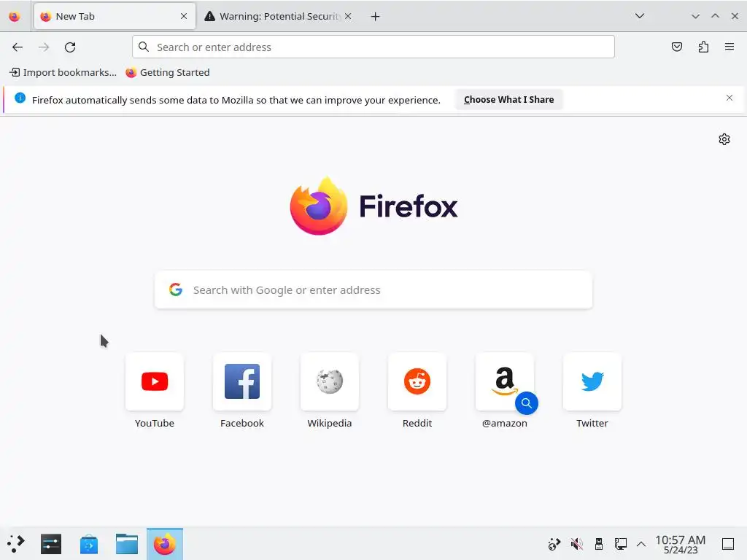Open the network connections tray icon

point(620,543)
